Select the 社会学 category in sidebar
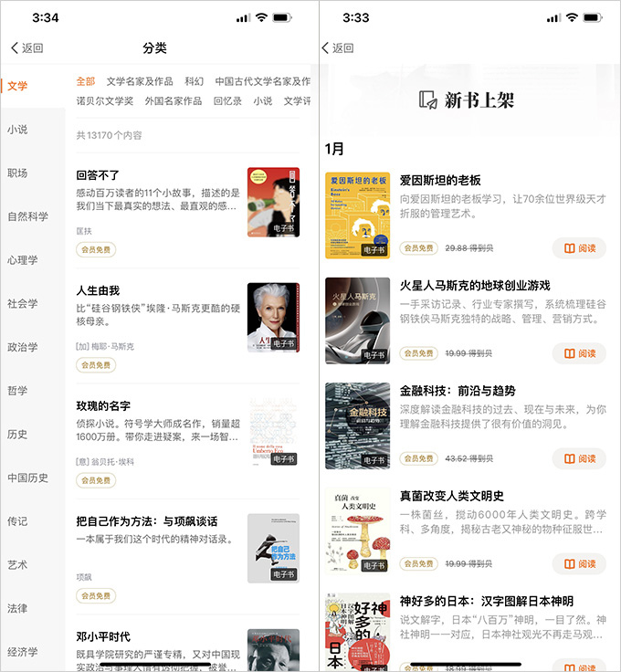The image size is (621, 672). coord(22,304)
